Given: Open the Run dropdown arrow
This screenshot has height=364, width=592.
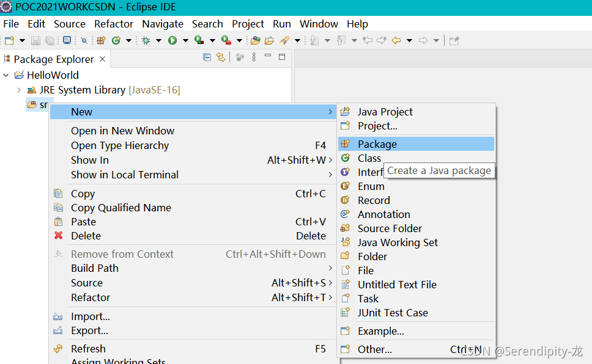Looking at the screenshot, I should pos(185,40).
